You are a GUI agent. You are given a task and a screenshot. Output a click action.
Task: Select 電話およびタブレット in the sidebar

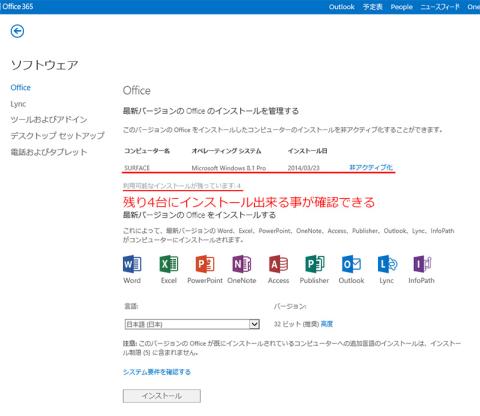[49, 152]
